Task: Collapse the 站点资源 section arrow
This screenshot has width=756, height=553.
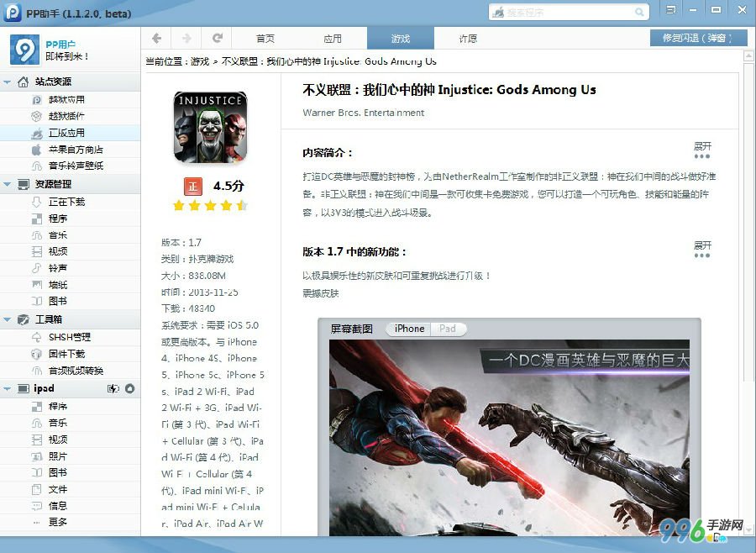Action: pos(8,82)
